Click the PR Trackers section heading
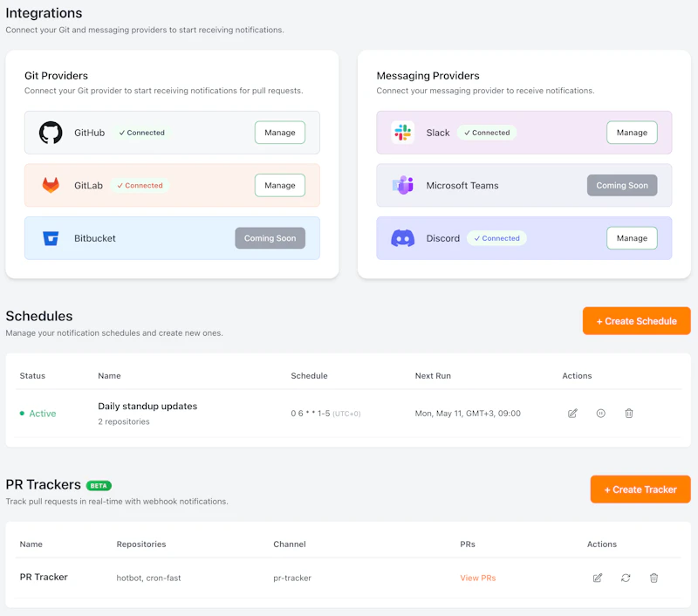 [x=43, y=484]
